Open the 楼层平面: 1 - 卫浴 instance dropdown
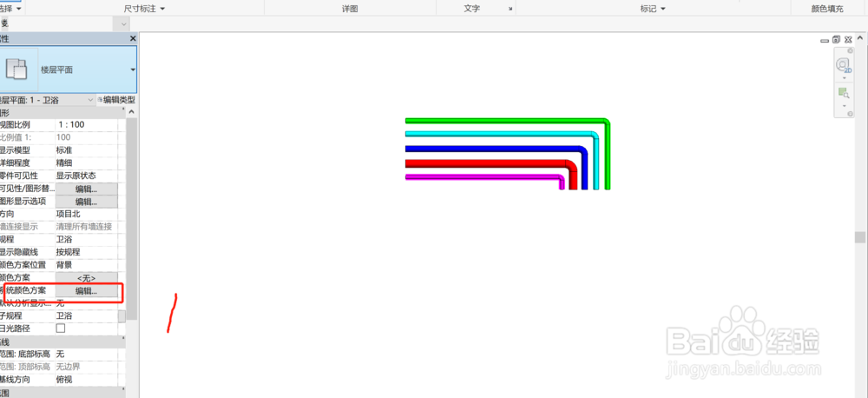868x398 pixels. 91,100
